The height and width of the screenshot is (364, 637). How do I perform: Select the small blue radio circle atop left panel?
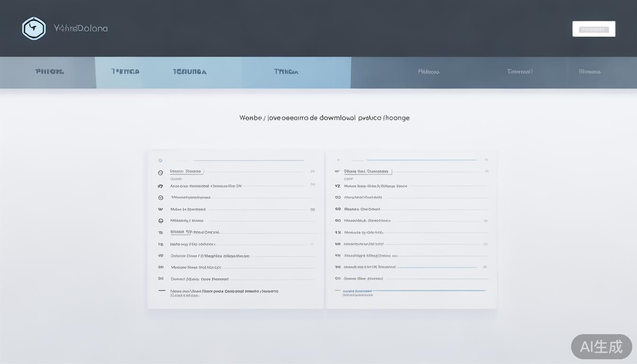click(160, 161)
